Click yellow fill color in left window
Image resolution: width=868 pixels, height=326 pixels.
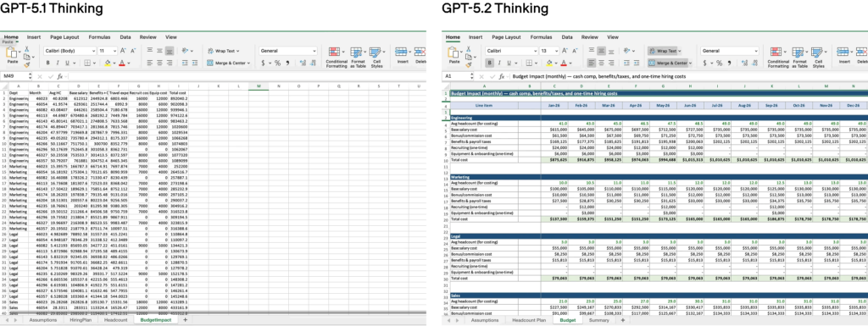click(x=108, y=63)
